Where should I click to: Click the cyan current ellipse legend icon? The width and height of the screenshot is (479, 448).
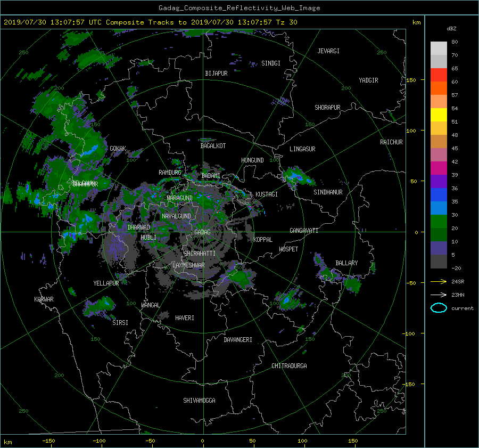(439, 308)
